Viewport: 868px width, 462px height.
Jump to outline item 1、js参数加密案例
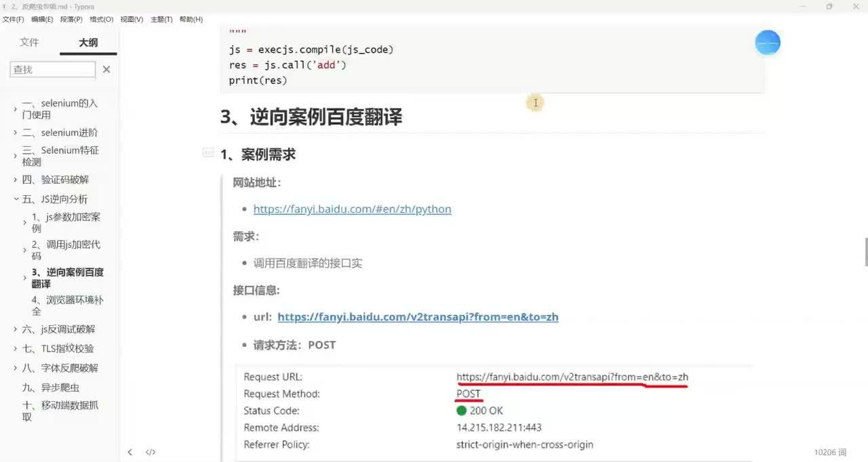pos(66,223)
